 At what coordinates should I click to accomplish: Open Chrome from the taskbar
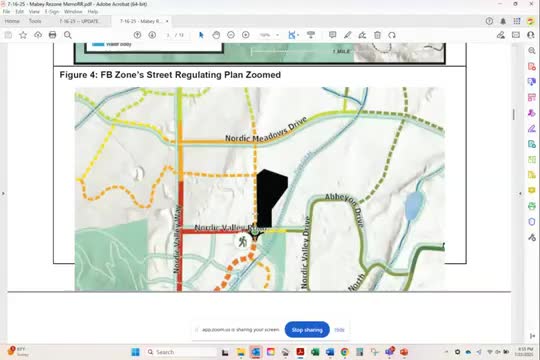coord(344,352)
